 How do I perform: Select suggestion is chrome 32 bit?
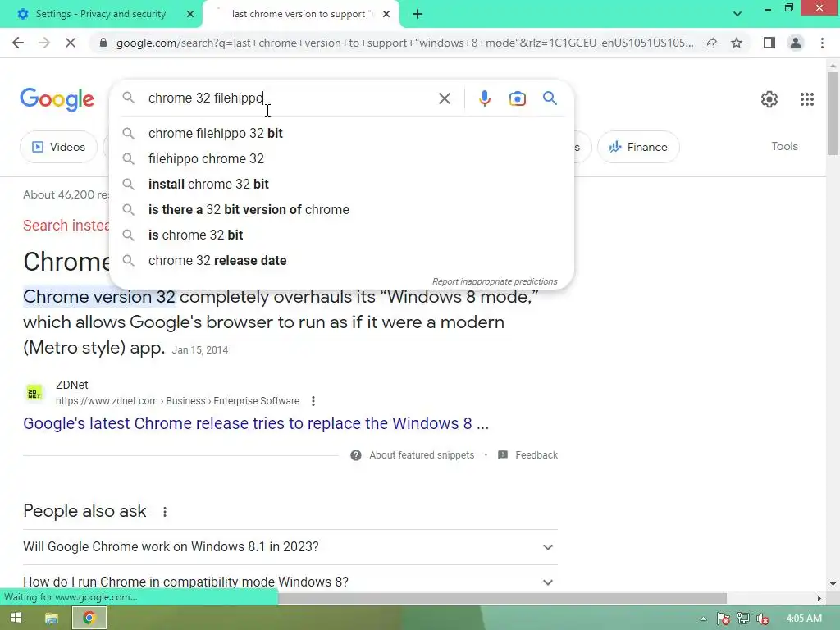pyautogui.click(x=341, y=235)
